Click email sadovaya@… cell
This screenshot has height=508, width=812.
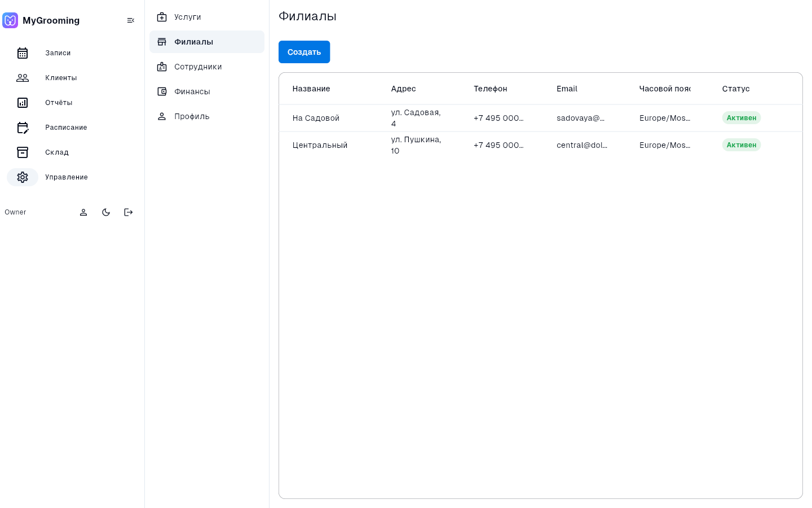coord(580,118)
